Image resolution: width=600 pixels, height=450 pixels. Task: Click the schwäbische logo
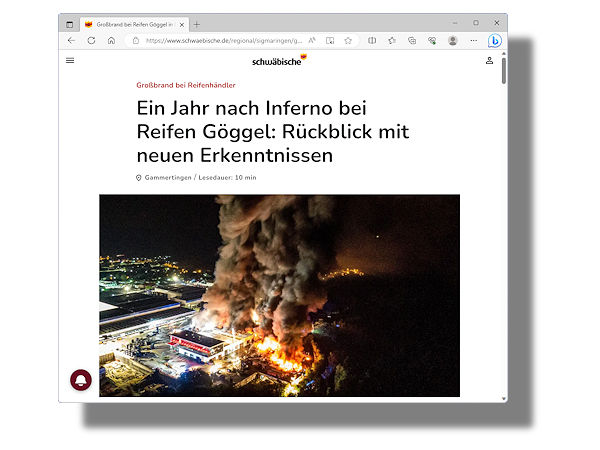point(279,60)
